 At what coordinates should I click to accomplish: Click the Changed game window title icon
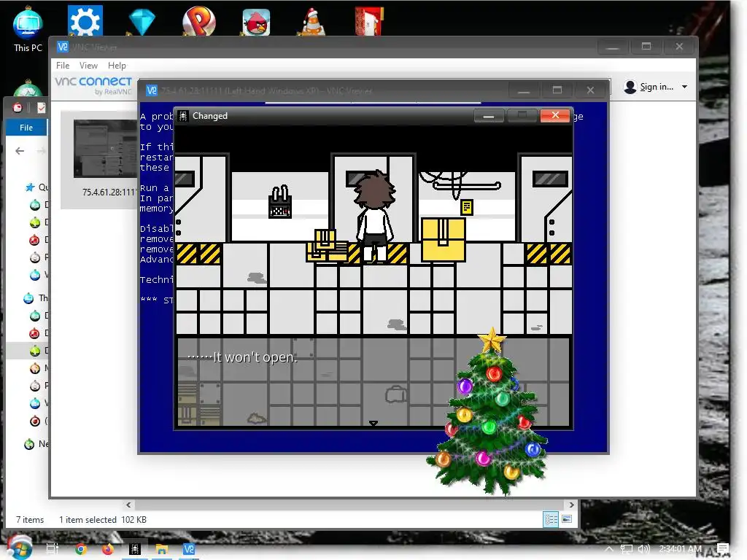183,116
